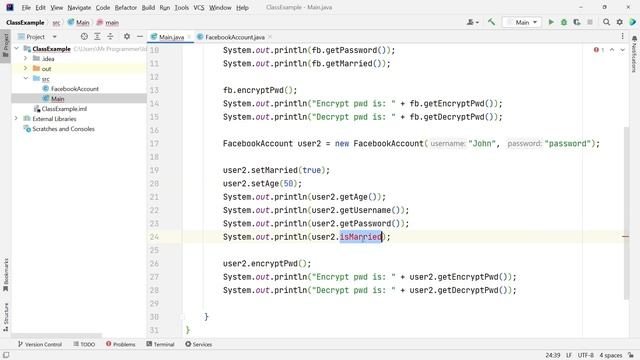Start debugging with the bug icon
Image resolution: width=640 pixels, height=360 pixels.
564,22
